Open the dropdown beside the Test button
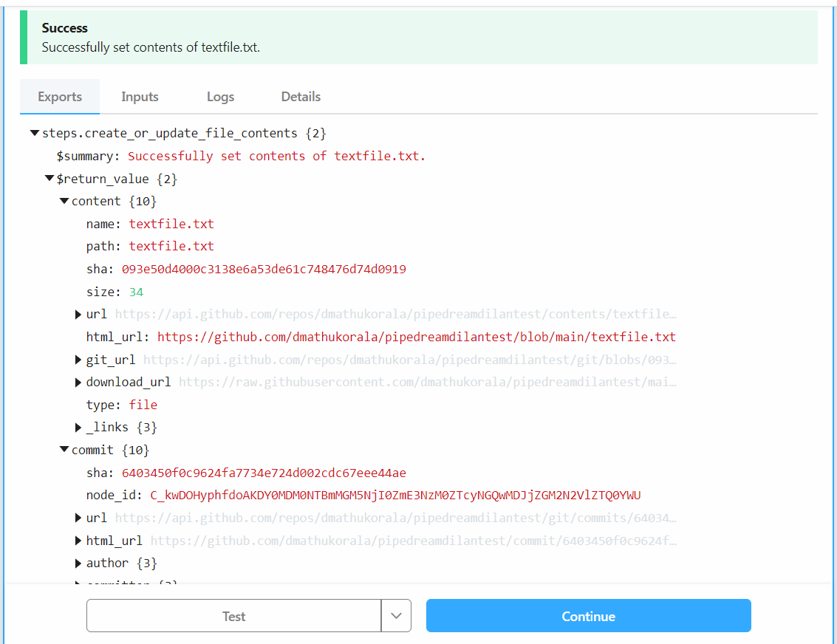Screen dimensions: 837x644 [397, 615]
